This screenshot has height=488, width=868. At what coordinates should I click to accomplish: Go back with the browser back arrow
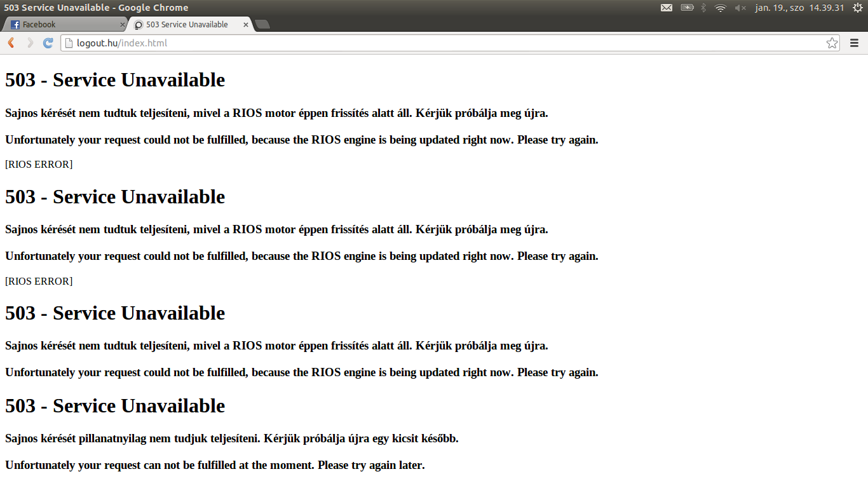click(x=11, y=43)
